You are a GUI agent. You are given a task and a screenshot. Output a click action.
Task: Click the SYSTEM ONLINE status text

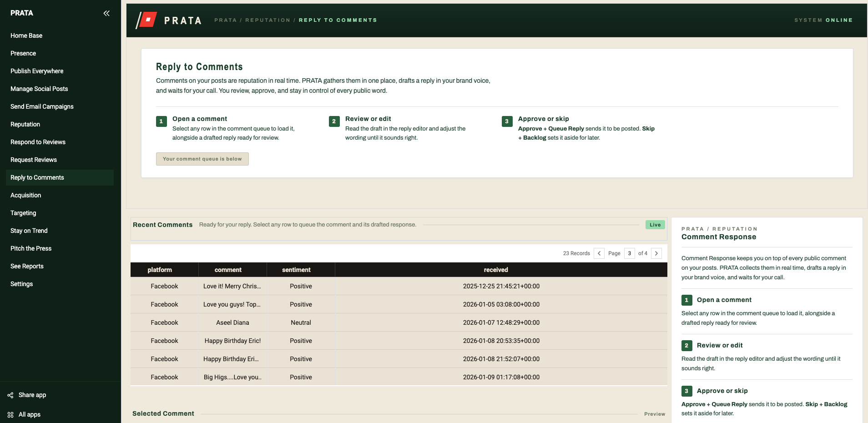[823, 20]
